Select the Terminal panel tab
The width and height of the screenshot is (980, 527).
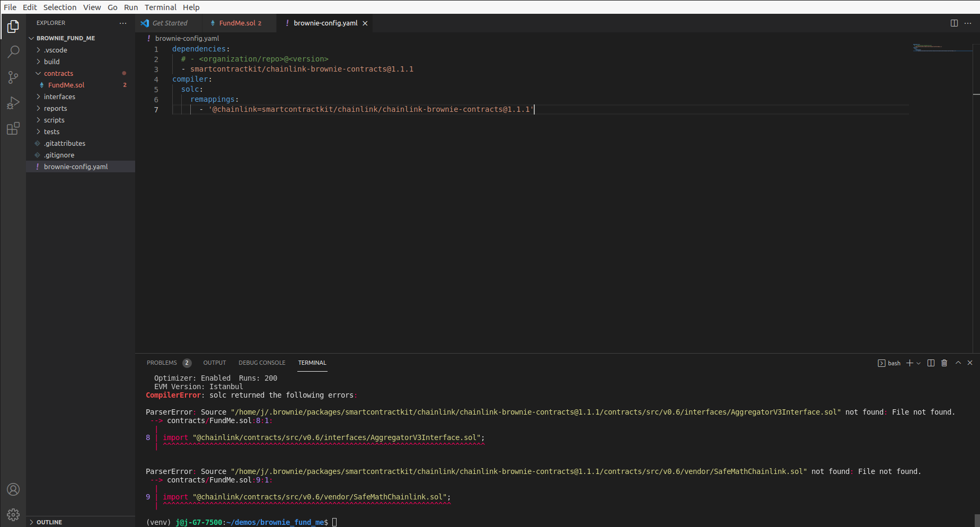[x=312, y=363]
